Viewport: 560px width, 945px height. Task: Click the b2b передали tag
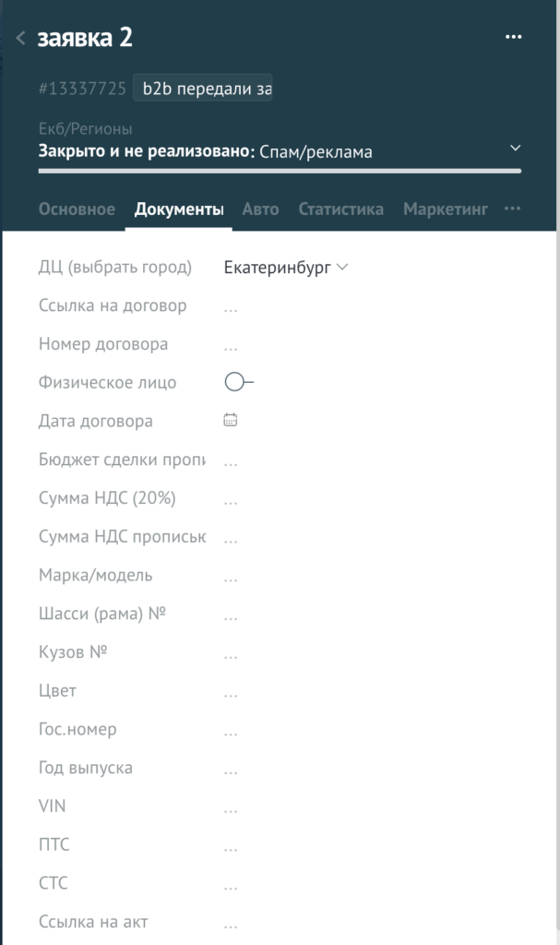pos(207,89)
